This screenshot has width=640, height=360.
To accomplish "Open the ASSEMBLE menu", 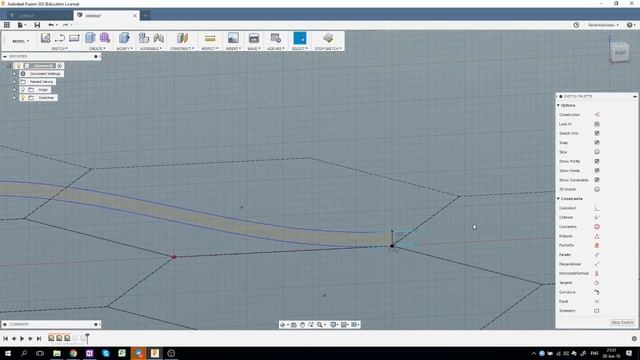I will [151, 49].
